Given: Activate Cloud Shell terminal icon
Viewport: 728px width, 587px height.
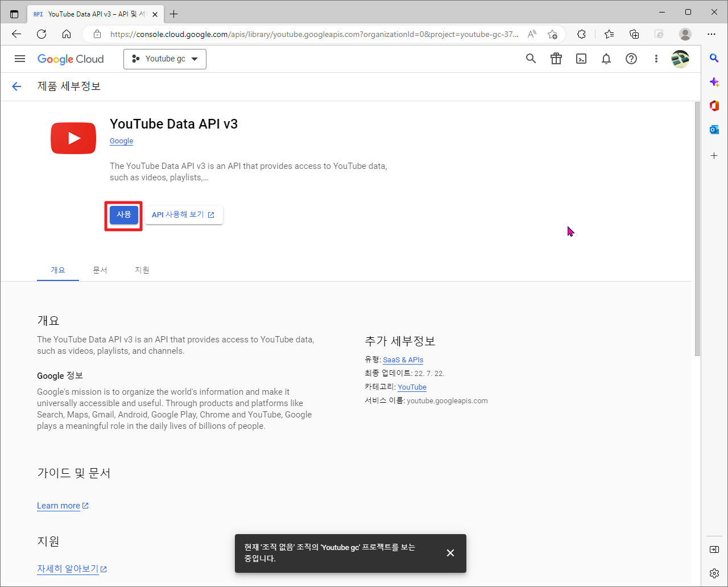Looking at the screenshot, I should click(x=581, y=59).
